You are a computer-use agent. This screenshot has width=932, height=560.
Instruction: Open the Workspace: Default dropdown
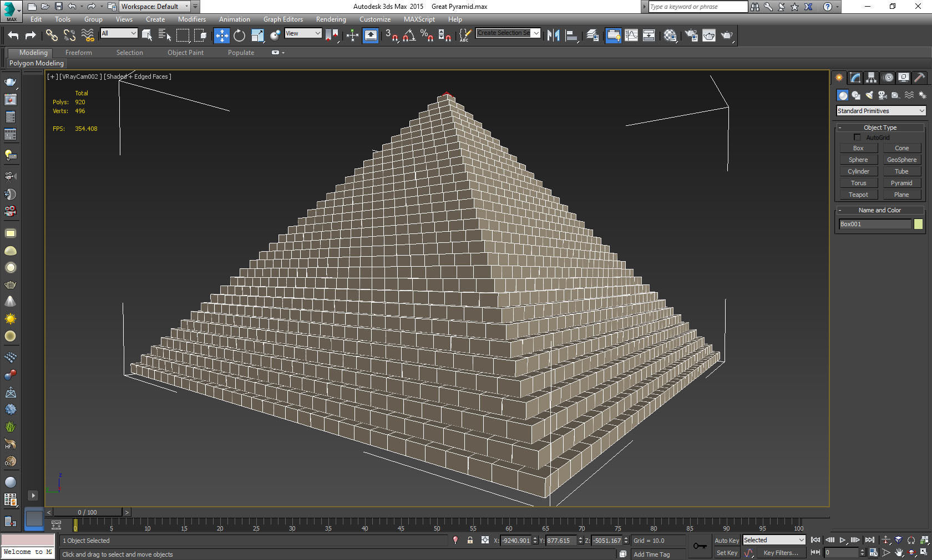[155, 7]
